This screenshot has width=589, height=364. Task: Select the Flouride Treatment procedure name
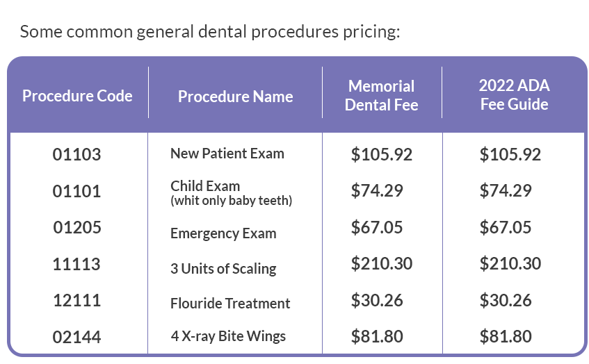coord(230,303)
